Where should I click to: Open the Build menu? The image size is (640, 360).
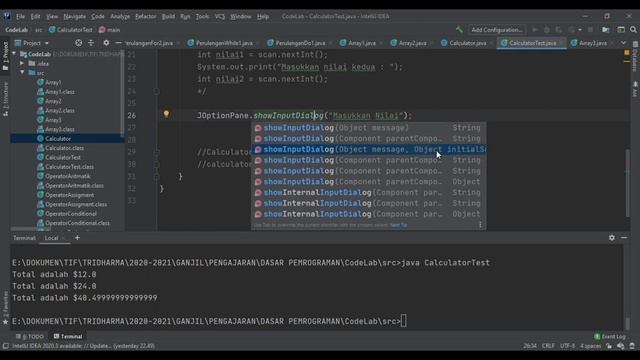tap(168, 16)
